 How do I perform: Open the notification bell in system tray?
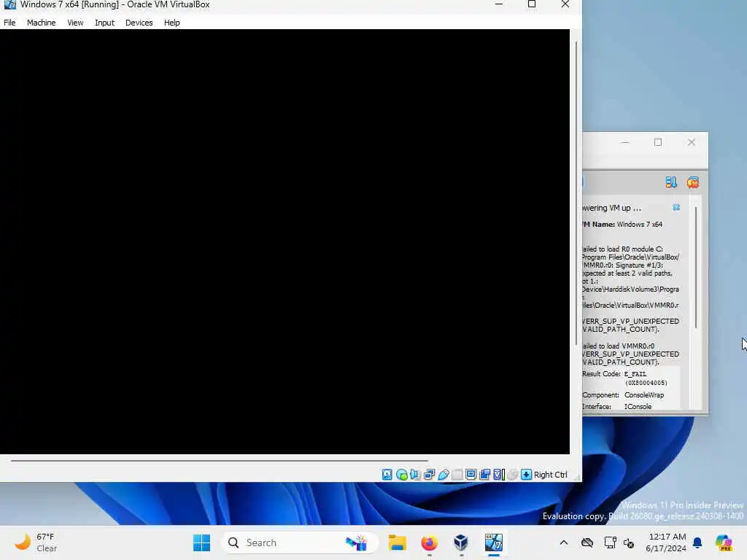pos(697,542)
